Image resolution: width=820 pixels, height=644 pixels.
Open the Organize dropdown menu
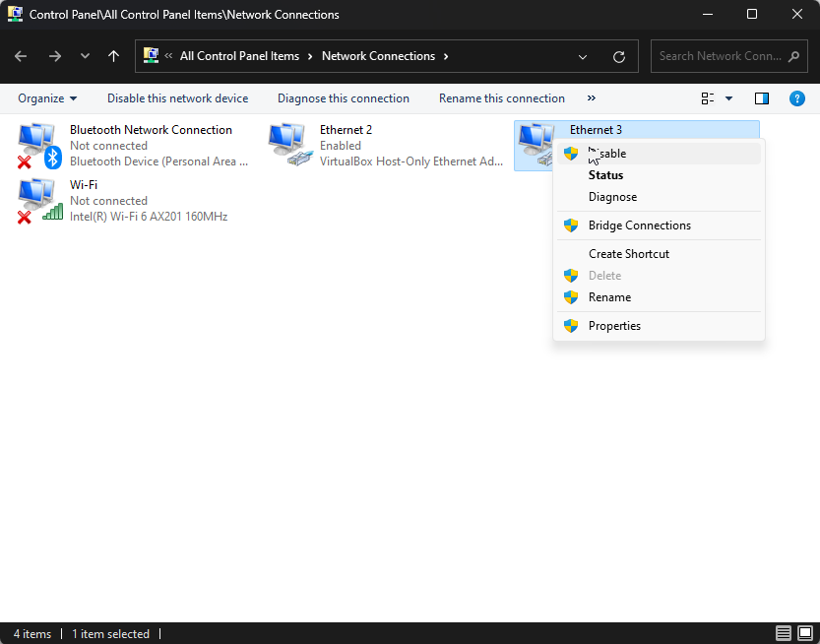point(47,98)
